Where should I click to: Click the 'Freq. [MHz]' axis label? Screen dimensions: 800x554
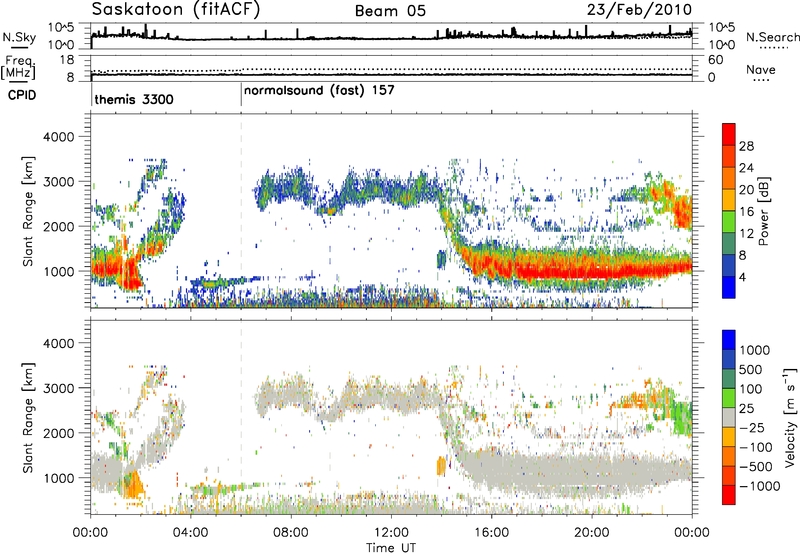pos(19,67)
